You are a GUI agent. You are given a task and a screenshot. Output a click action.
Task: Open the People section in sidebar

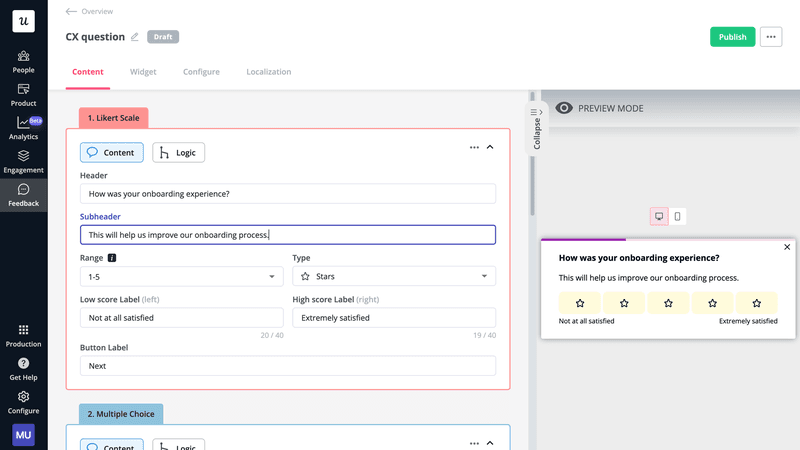tap(23, 62)
